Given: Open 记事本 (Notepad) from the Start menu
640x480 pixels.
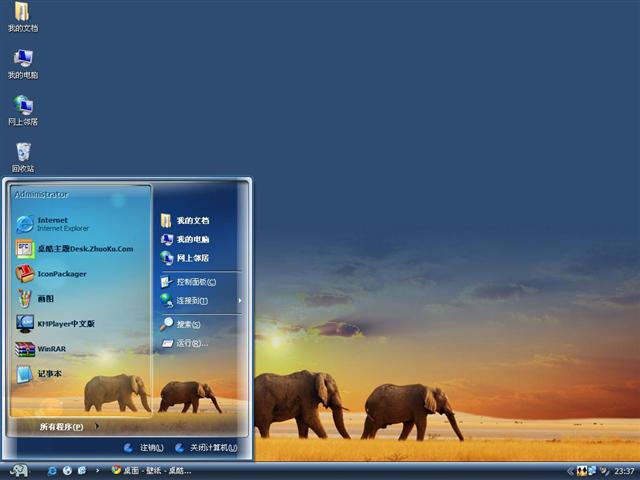Looking at the screenshot, I should pyautogui.click(x=49, y=374).
